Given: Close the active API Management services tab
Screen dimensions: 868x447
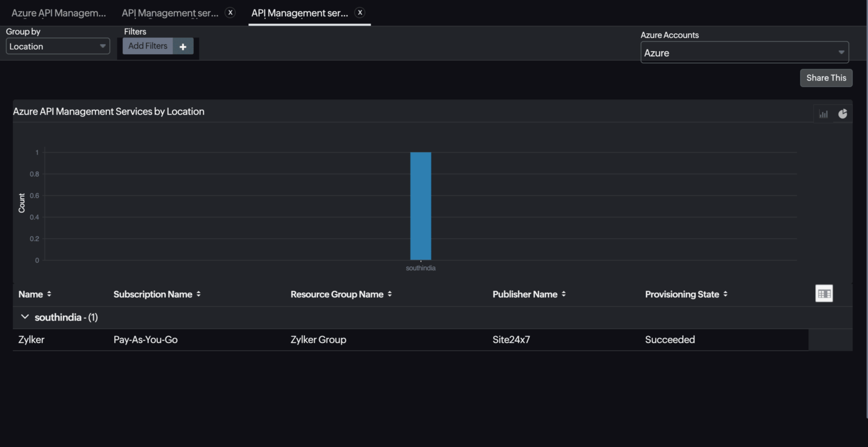Looking at the screenshot, I should pos(360,13).
